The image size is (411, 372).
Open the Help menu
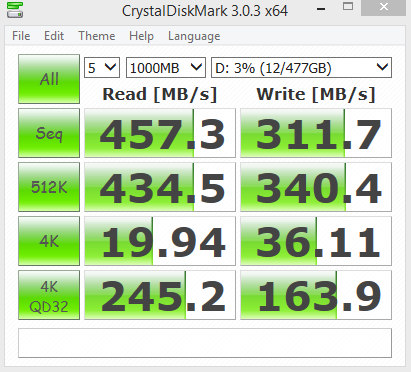tap(141, 36)
